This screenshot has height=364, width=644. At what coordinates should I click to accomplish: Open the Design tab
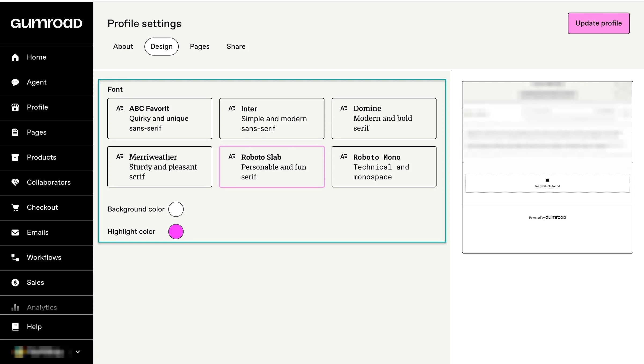162,46
